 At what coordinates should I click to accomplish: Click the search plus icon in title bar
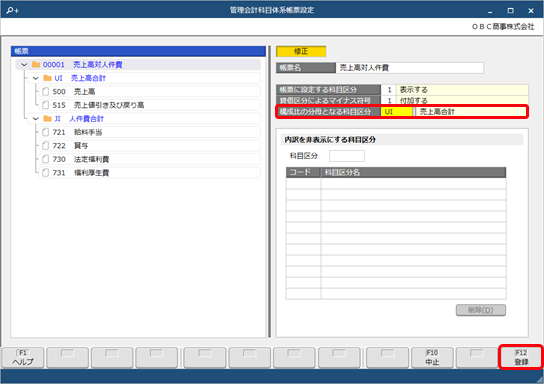click(13, 10)
